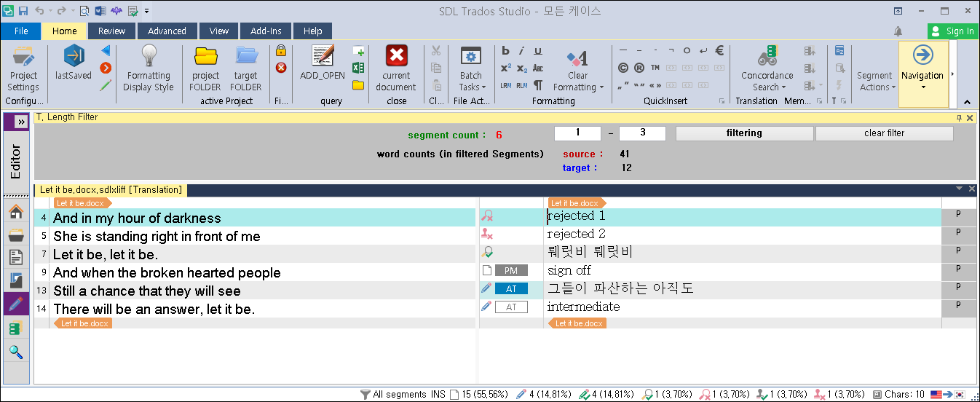Click the maximum length field showing 3
This screenshot has width=980, height=402.
(642, 133)
